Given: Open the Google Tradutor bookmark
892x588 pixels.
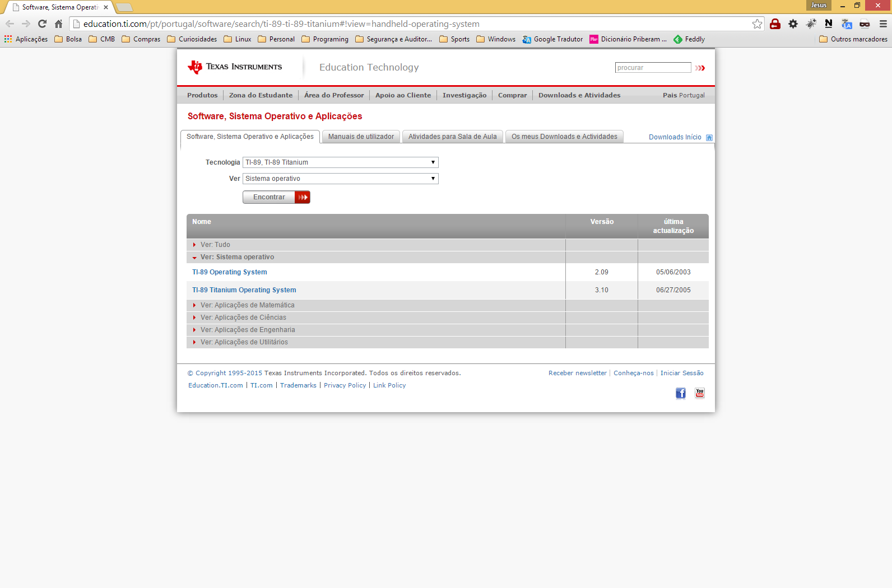Looking at the screenshot, I should (x=552, y=39).
